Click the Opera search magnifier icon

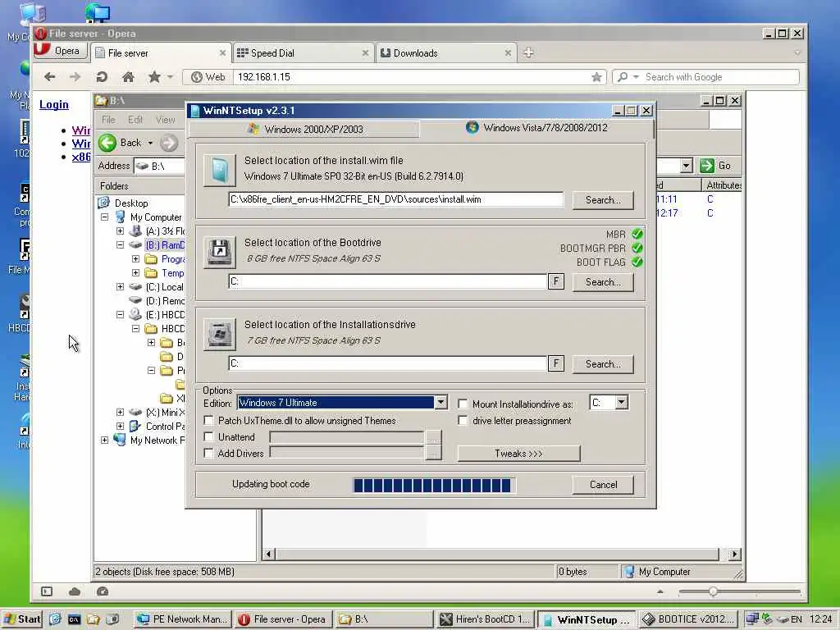pos(623,77)
